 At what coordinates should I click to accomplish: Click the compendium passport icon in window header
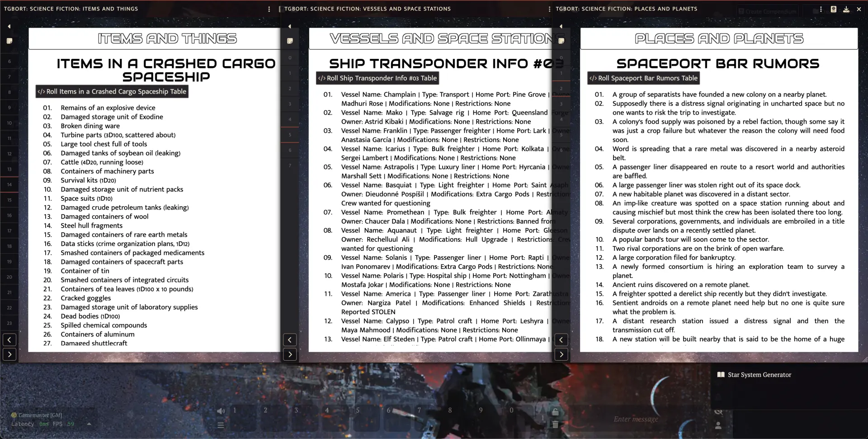[833, 9]
